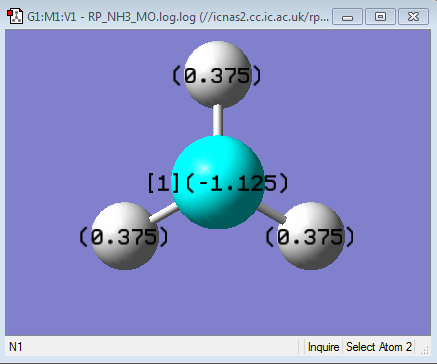
Task: Click the Select Atom 2 status text
Action: [x=379, y=347]
